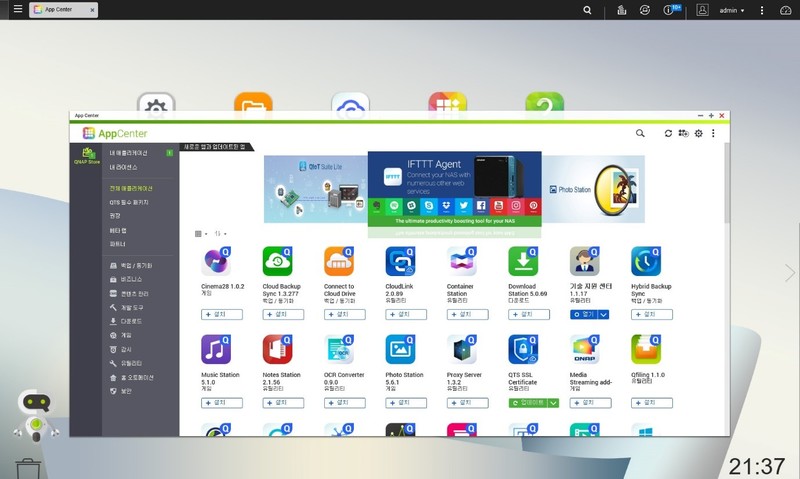The height and width of the screenshot is (479, 800).
Task: Click the App Center vertical scrollbar
Action: [x=727, y=184]
